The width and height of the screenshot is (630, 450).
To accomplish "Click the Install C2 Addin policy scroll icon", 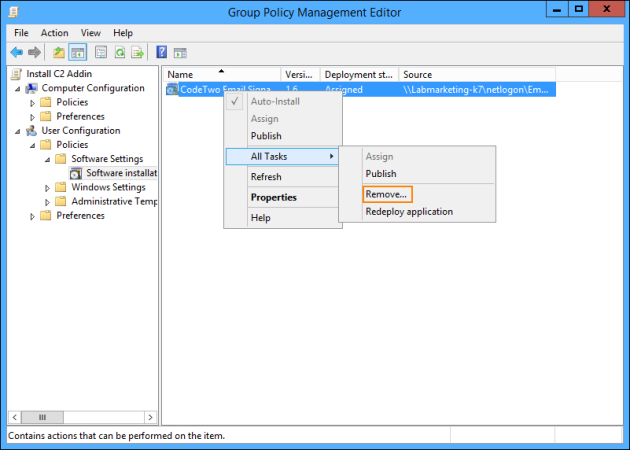I will click(16, 74).
